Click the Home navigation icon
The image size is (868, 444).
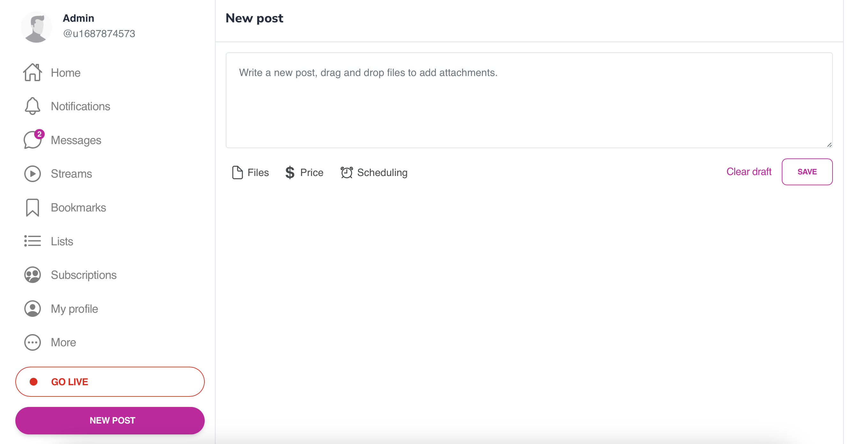tap(32, 73)
